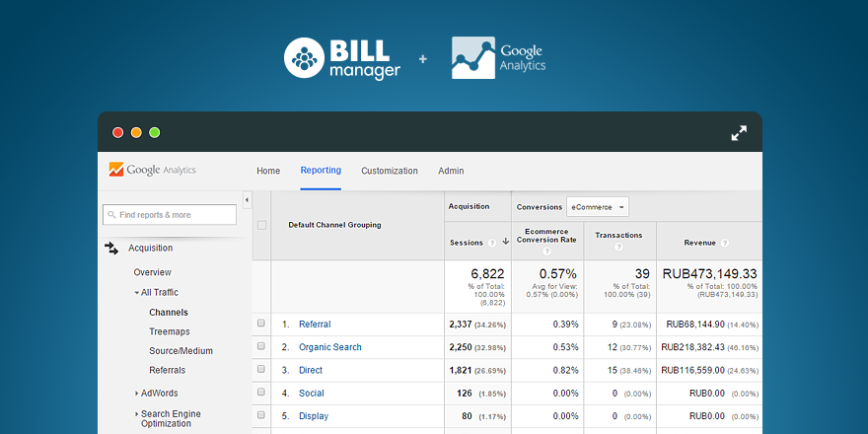Click the total sessions value 6,822
This screenshot has width=868, height=434.
(487, 273)
